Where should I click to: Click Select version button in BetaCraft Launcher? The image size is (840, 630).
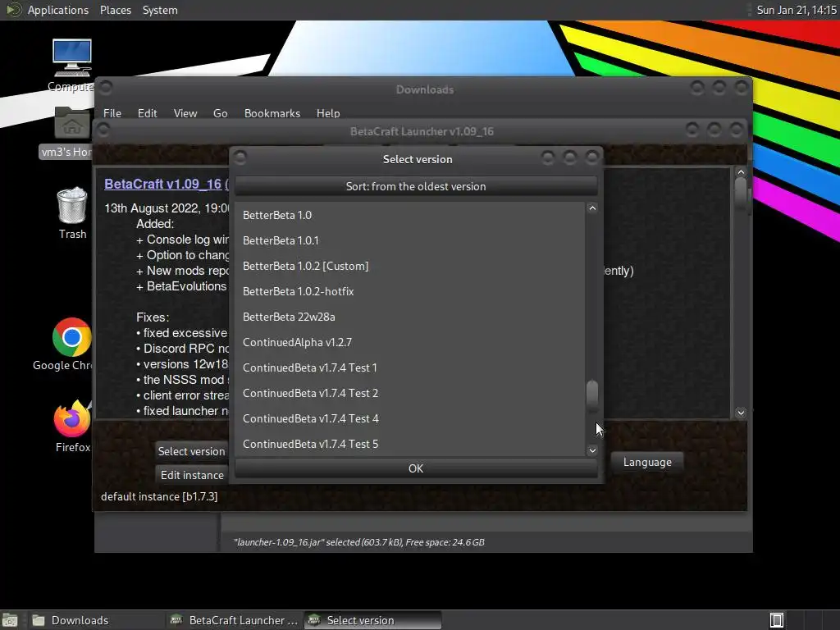[191, 451]
